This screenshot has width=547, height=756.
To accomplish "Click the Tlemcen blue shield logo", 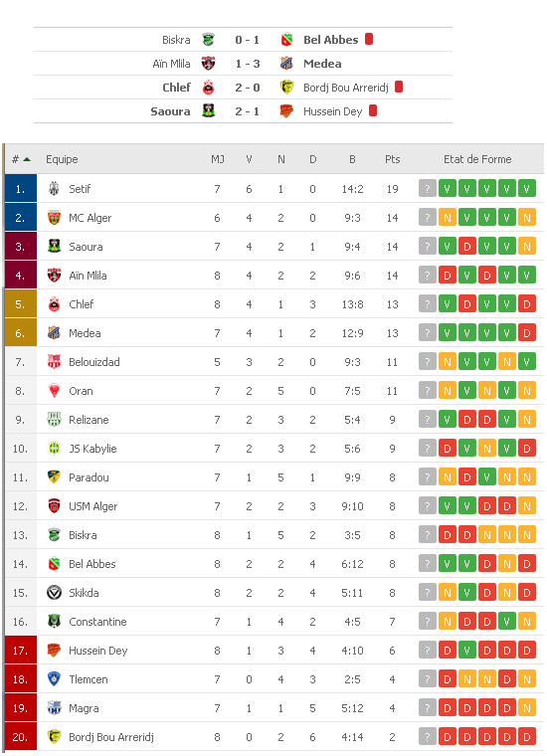I will [54, 678].
